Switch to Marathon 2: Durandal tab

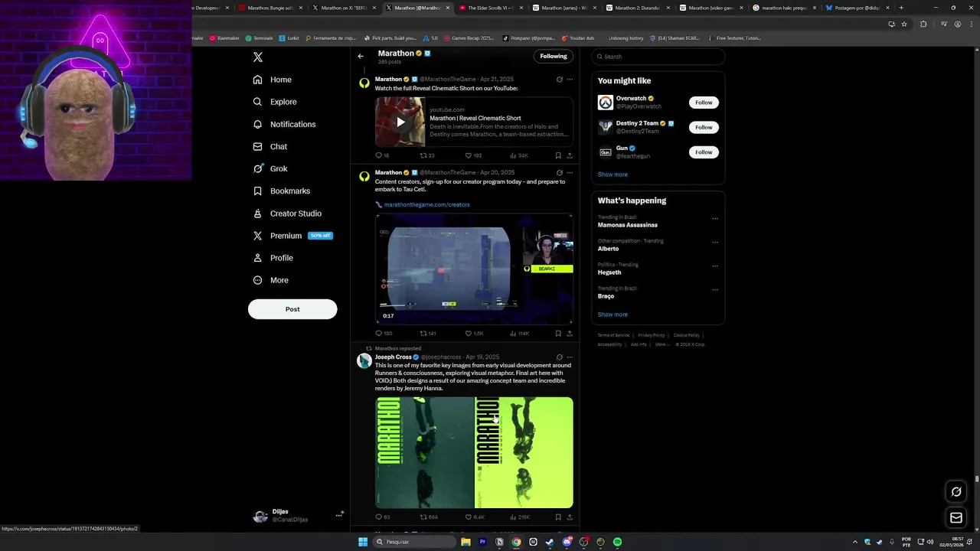637,8
